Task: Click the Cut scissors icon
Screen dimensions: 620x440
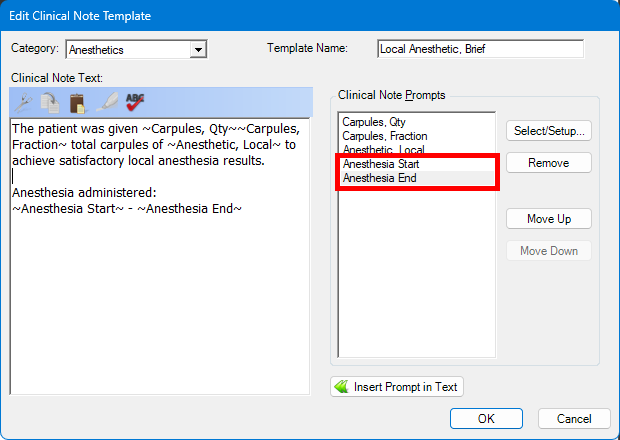Action: click(x=23, y=103)
